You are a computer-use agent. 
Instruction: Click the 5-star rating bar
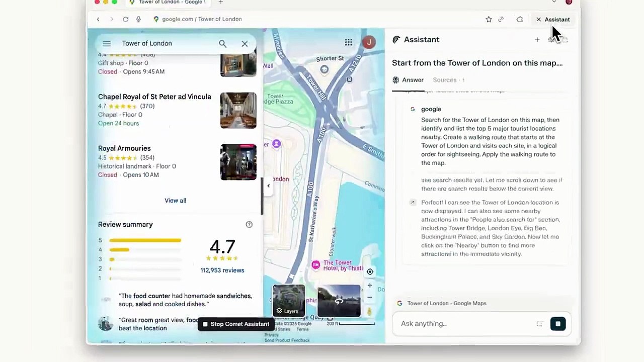coord(145,240)
